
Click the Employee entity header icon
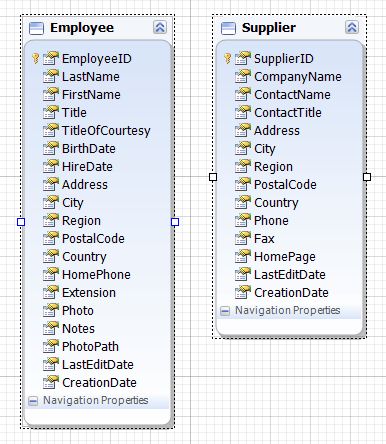pos(36,28)
